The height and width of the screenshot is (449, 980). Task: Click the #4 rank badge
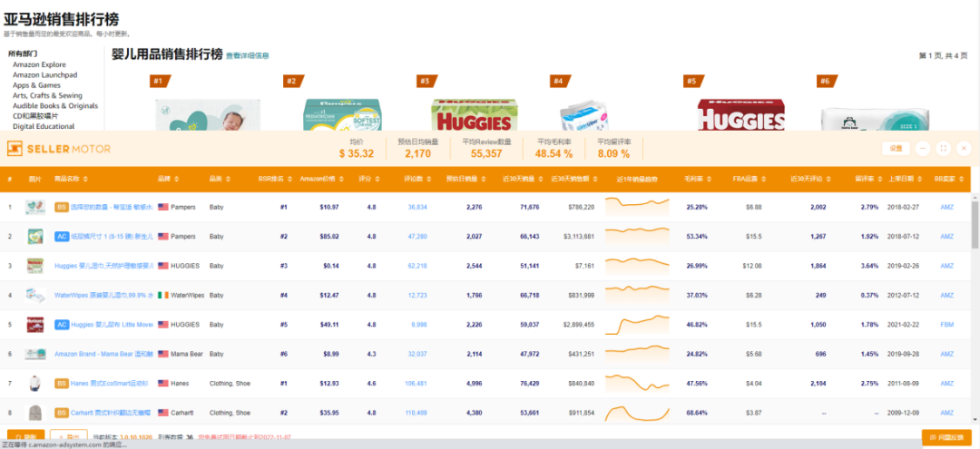tap(559, 81)
